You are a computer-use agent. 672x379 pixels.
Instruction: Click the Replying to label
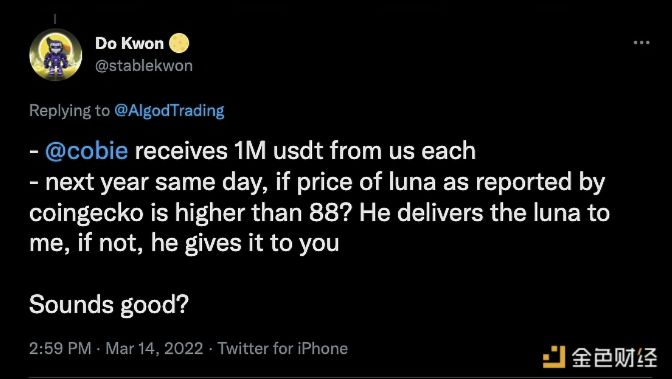(69, 111)
